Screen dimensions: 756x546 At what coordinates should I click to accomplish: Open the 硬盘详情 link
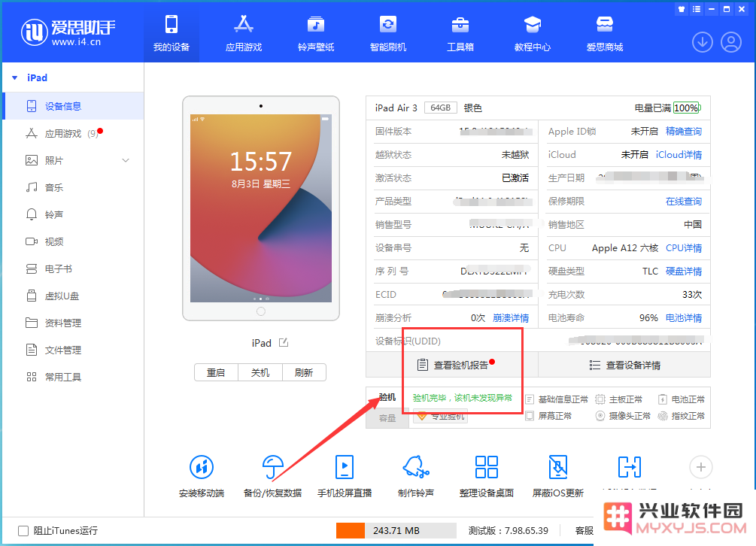pos(684,271)
